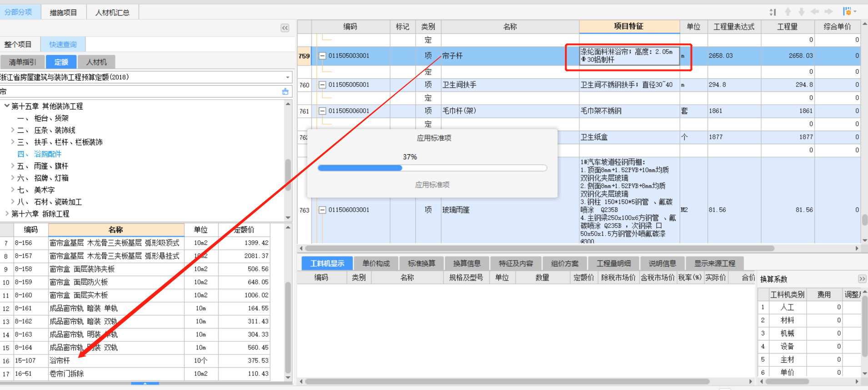Open the column settings gear icon

[x=847, y=11]
